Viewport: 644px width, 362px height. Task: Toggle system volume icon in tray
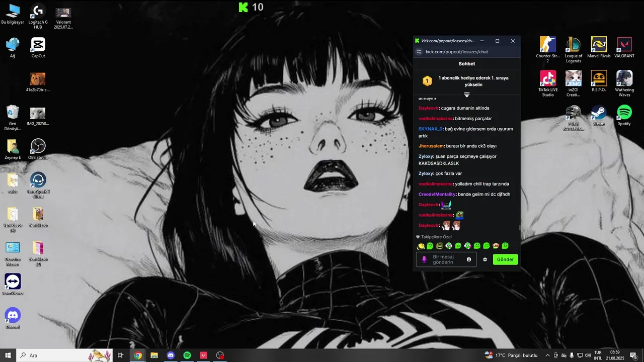[x=588, y=355]
